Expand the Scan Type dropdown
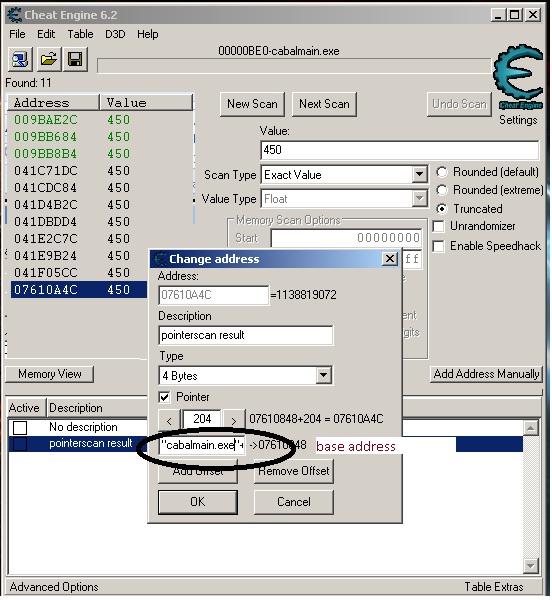 pos(419,175)
